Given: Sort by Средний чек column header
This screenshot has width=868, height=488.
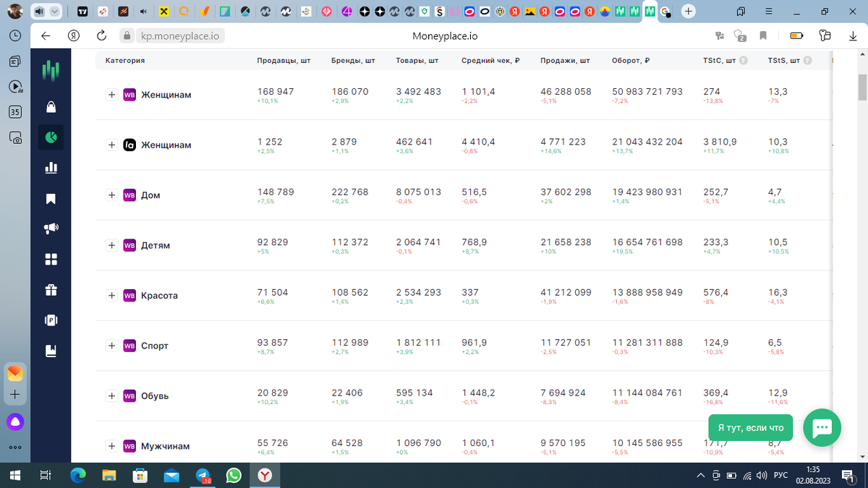Looking at the screenshot, I should 490,61.
